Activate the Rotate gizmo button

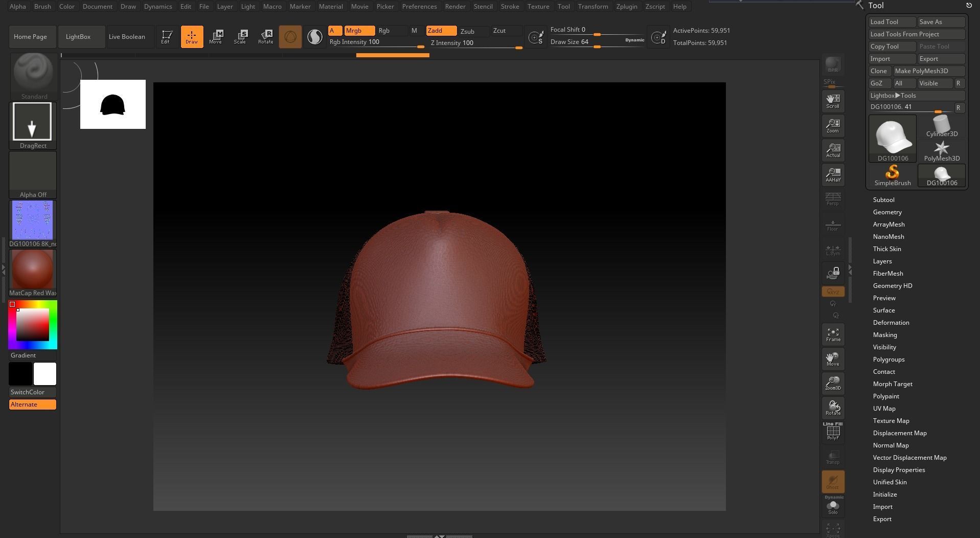tap(265, 37)
